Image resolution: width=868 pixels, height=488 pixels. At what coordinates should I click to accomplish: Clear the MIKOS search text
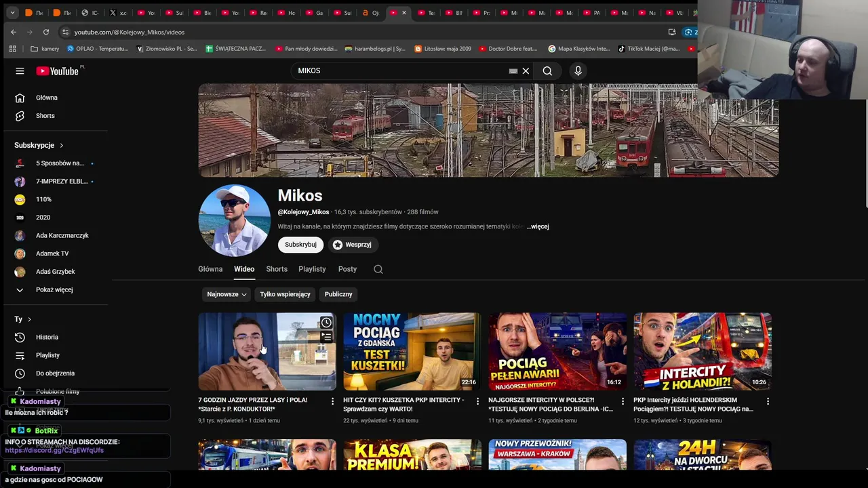point(526,71)
